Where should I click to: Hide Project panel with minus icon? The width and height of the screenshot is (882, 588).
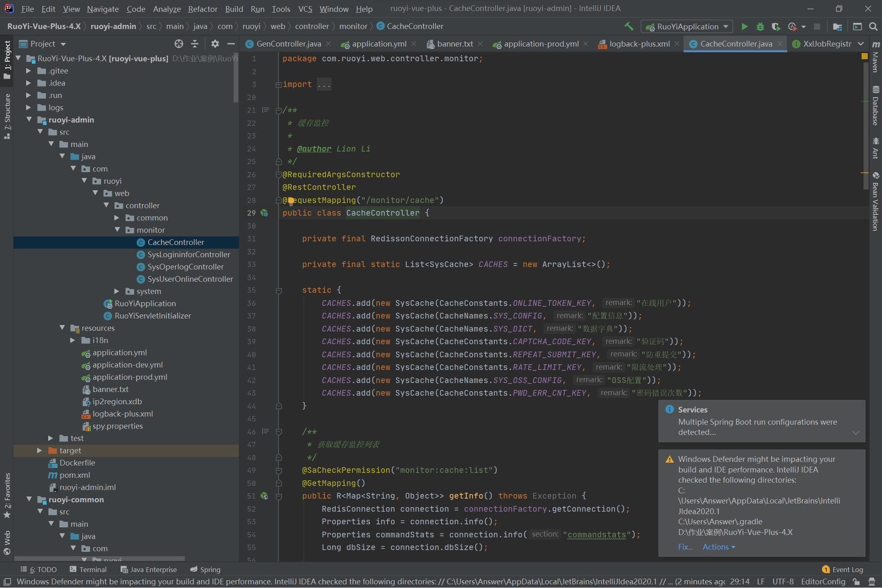231,44
